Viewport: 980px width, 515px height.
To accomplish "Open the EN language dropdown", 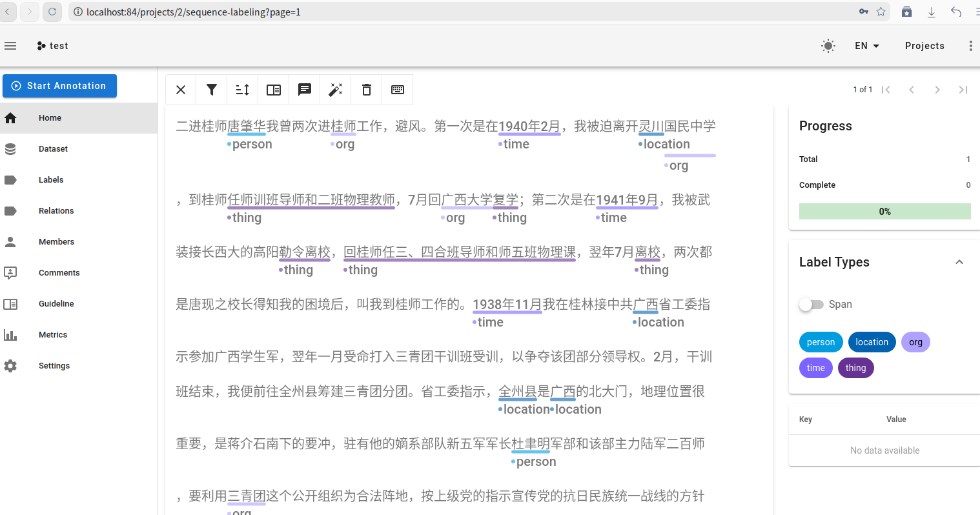I will [866, 46].
